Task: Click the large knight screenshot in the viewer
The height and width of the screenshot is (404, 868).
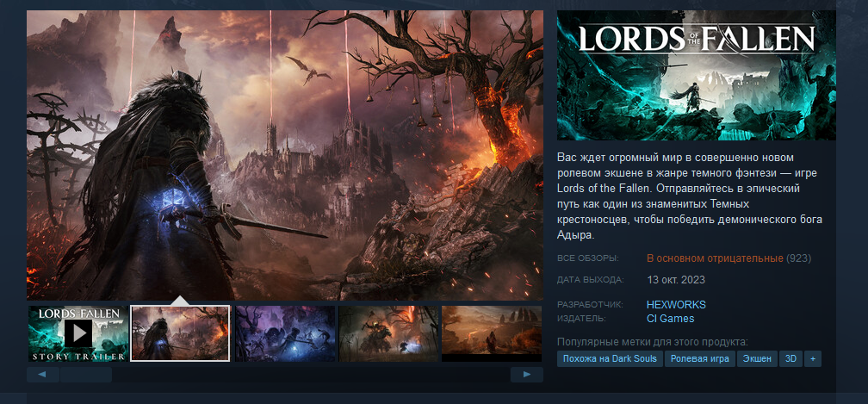Action: coord(285,155)
